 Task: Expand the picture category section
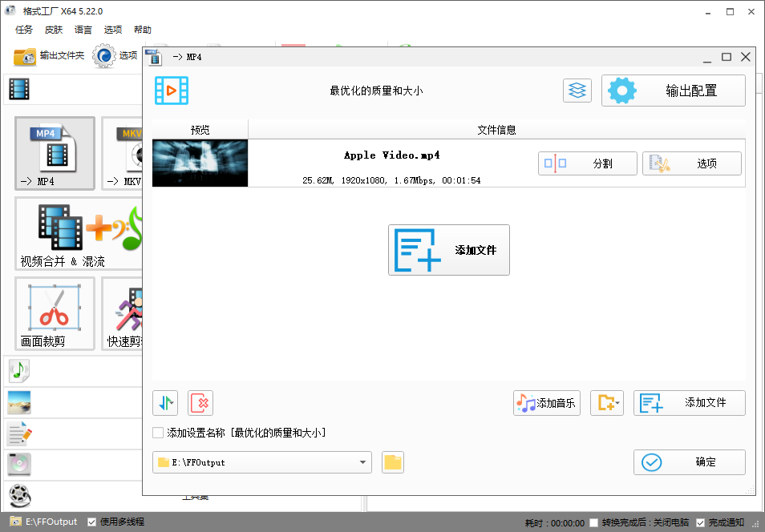tap(19, 402)
